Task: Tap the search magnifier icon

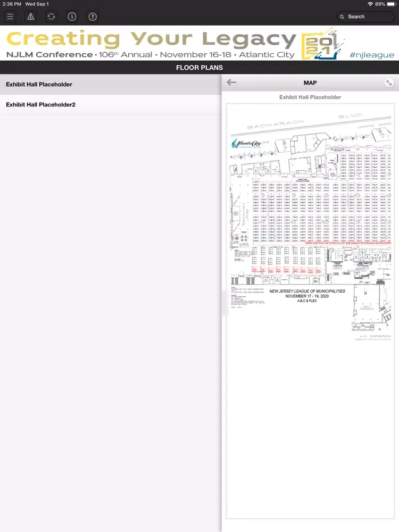Action: click(342, 16)
